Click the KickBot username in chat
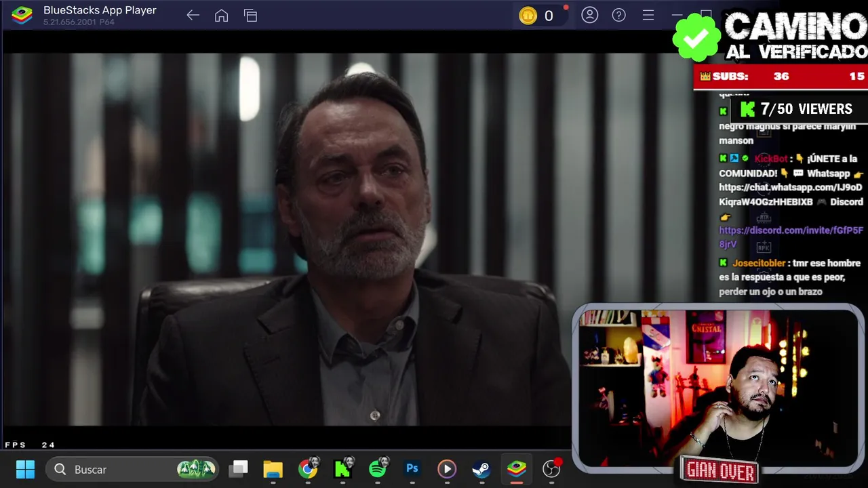This screenshot has height=488, width=868. coord(771,159)
